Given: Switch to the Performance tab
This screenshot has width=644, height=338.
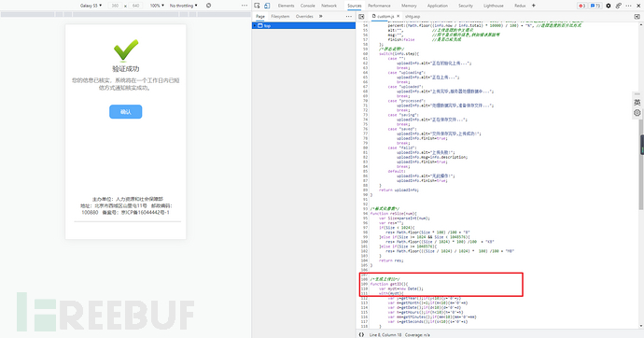Looking at the screenshot, I should click(379, 6).
